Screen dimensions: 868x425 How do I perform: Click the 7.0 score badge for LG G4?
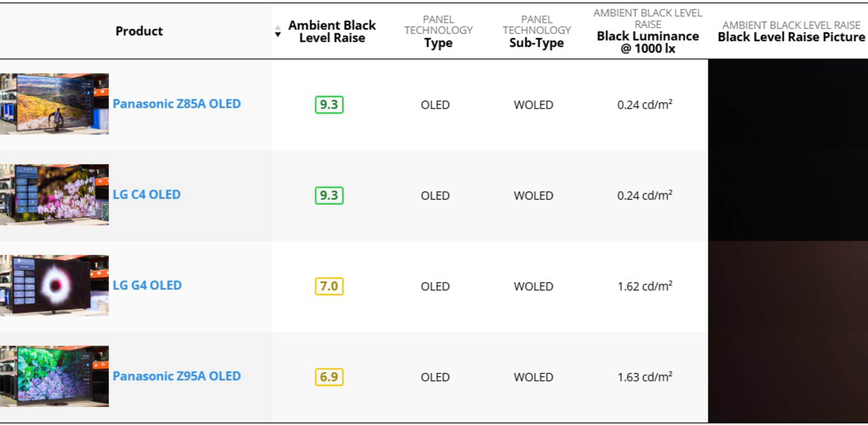point(329,286)
